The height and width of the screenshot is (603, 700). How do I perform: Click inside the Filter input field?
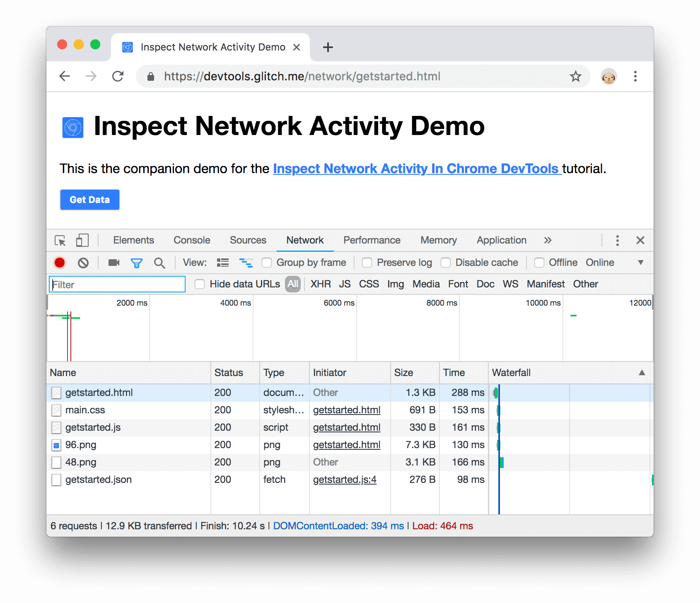pos(117,284)
